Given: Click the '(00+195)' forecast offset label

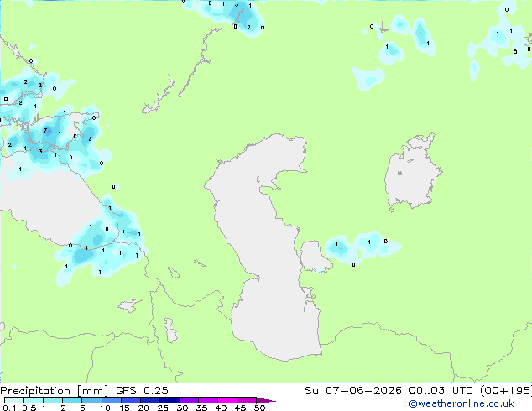Looking at the screenshot, I should point(505,391).
